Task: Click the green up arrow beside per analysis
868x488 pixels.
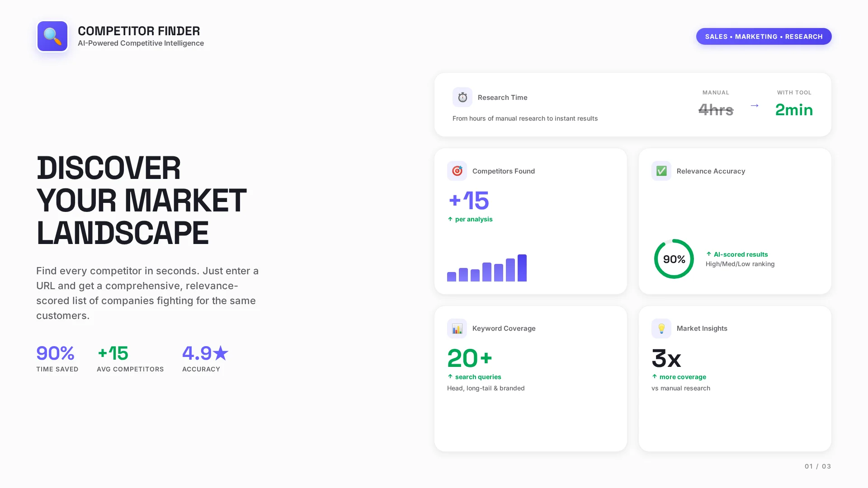Action: [x=449, y=219]
